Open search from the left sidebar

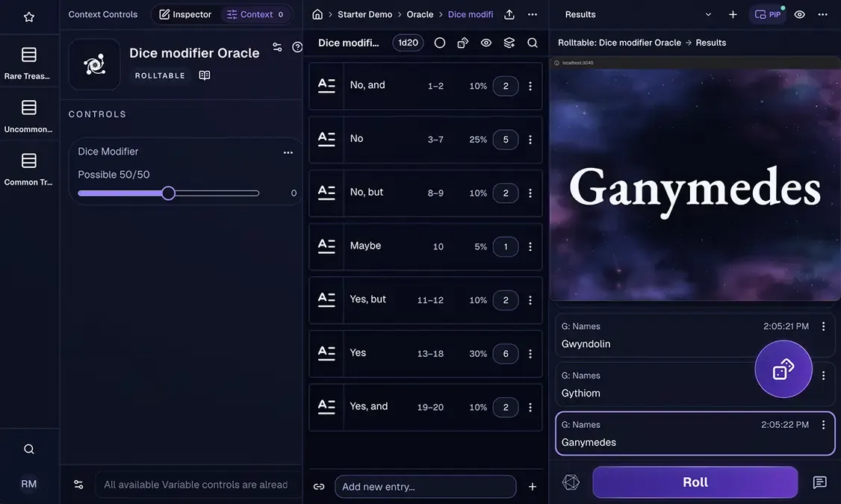click(29, 449)
